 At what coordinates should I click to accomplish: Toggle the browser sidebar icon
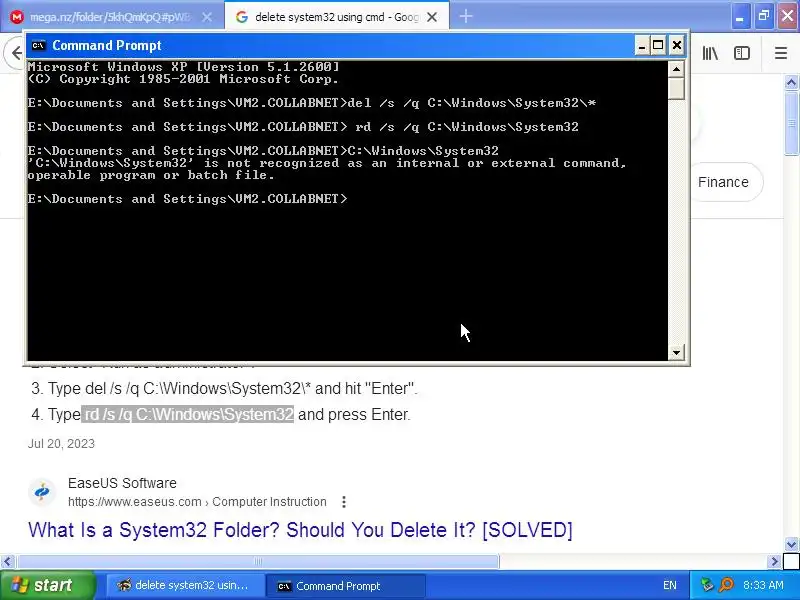pyautogui.click(x=742, y=53)
